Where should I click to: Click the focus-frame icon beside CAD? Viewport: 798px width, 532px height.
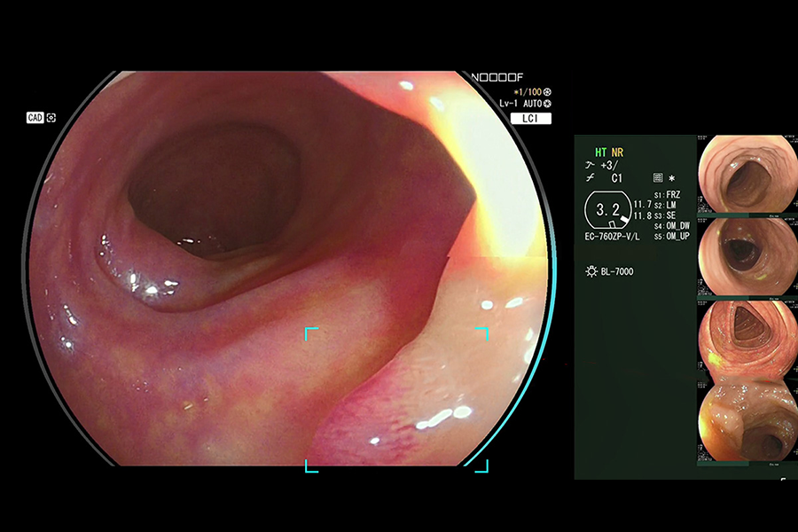tap(51, 117)
